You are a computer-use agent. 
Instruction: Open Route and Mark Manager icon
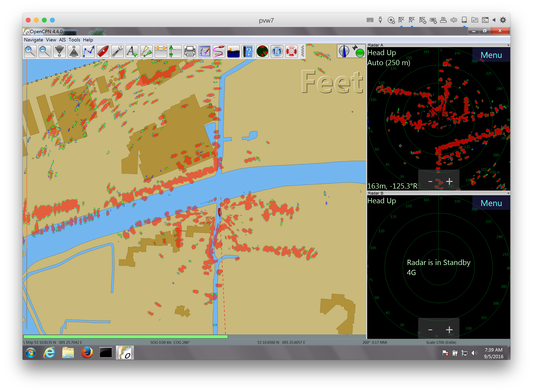(x=204, y=51)
